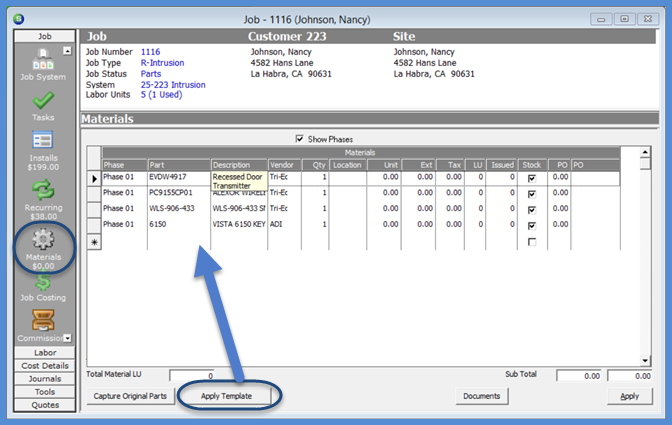Minimize the Job 1116 window
Screen dimensions: 672x425
click(x=601, y=19)
